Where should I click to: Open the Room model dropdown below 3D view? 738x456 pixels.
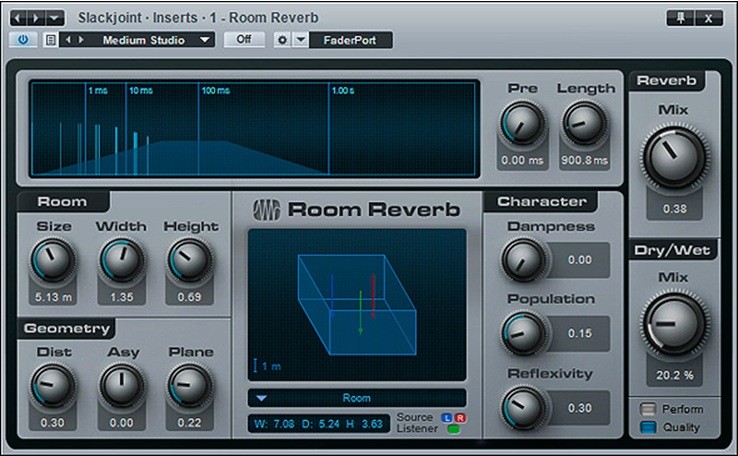[357, 398]
